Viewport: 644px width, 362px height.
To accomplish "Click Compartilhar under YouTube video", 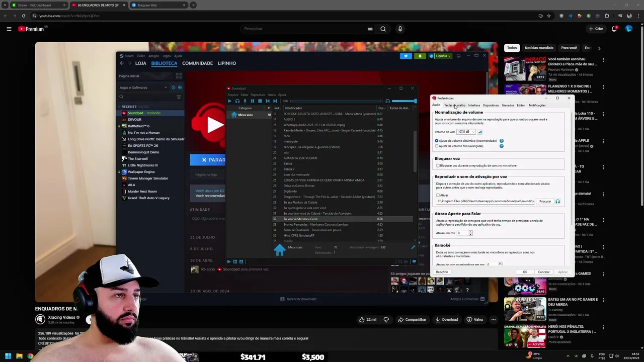I will point(412,319).
